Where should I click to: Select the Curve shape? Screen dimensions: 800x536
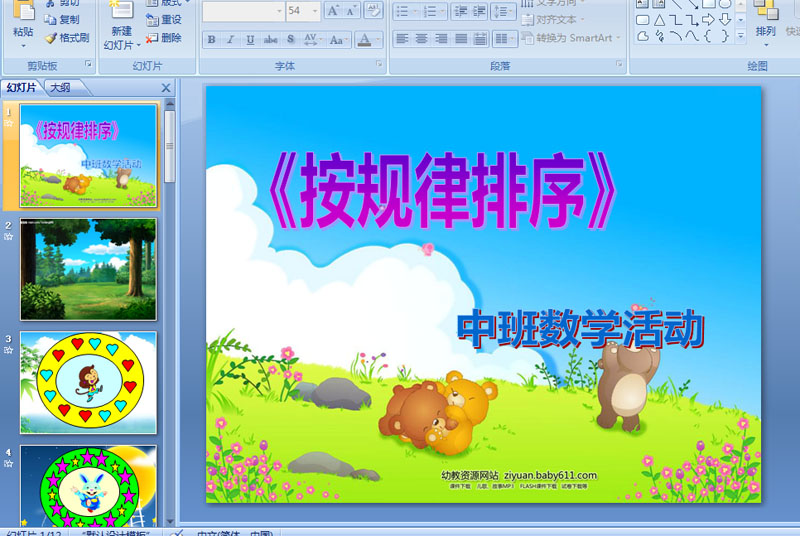coord(692,36)
